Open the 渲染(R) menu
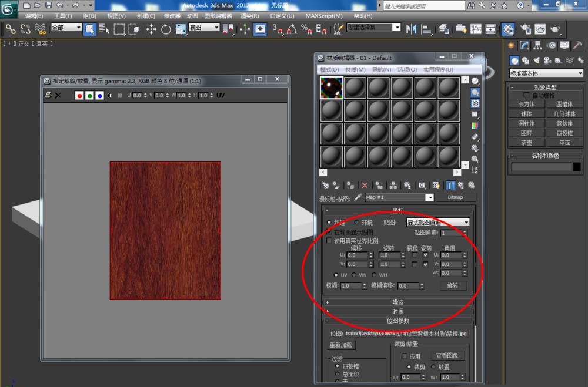The image size is (588, 387). tap(250, 16)
